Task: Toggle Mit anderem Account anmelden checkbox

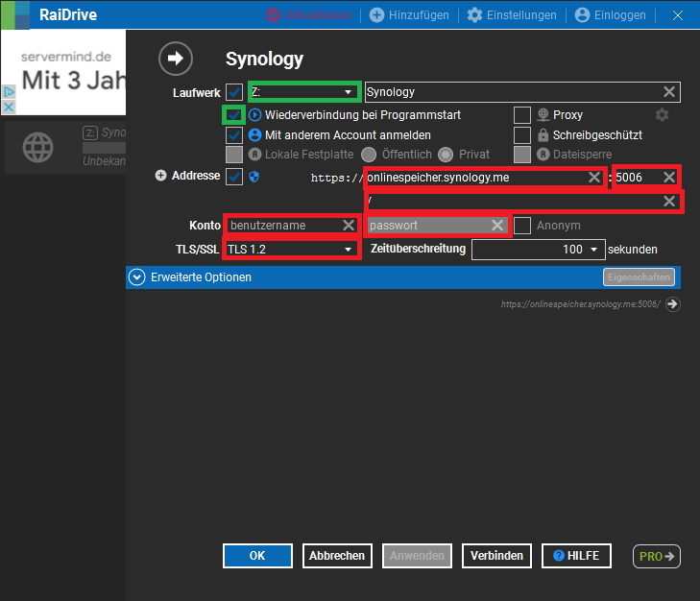Action: [x=234, y=134]
